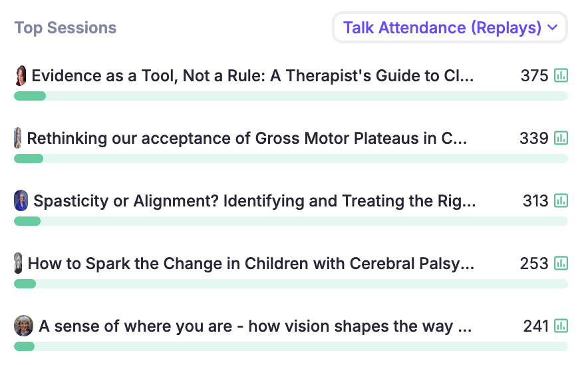Click speaker avatar for Gross Motor Plateaus session
This screenshot has height=365, width=588.
point(18,139)
